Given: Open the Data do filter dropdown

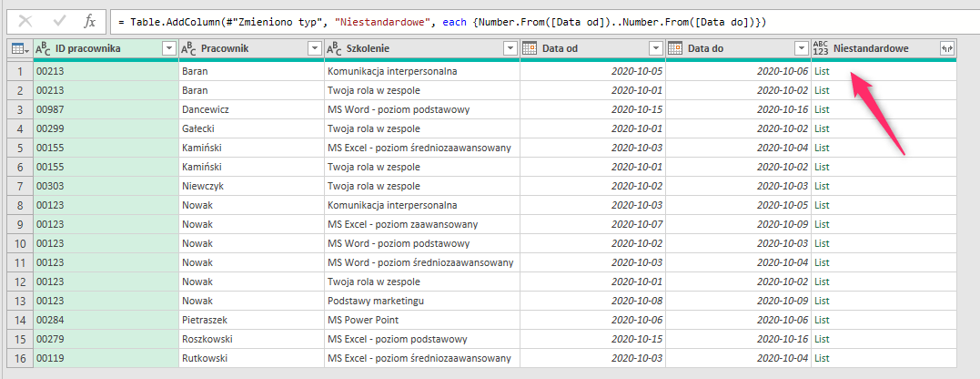Looking at the screenshot, I should [x=802, y=49].
